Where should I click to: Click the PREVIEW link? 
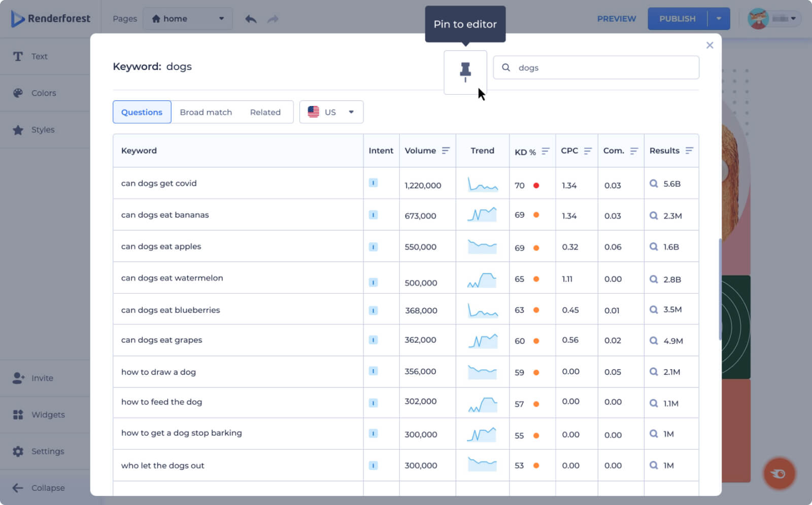616,19
